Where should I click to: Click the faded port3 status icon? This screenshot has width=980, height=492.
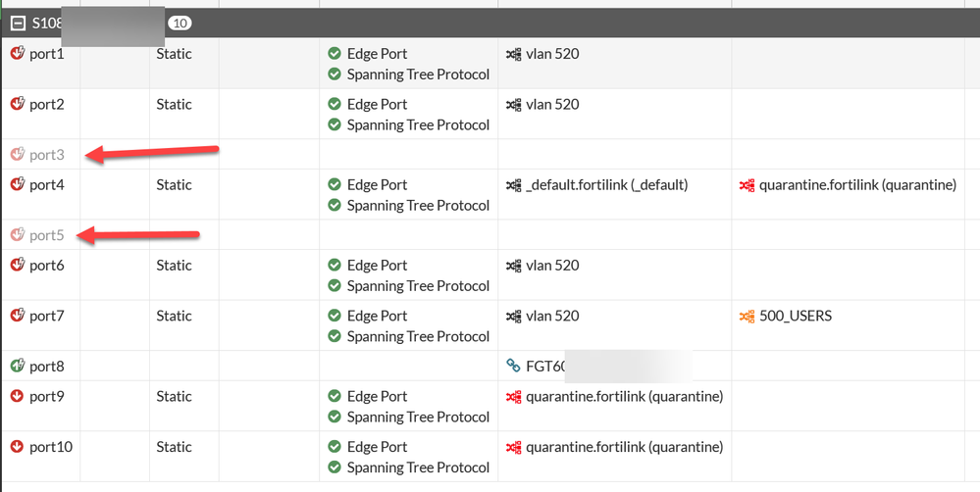coord(17,155)
